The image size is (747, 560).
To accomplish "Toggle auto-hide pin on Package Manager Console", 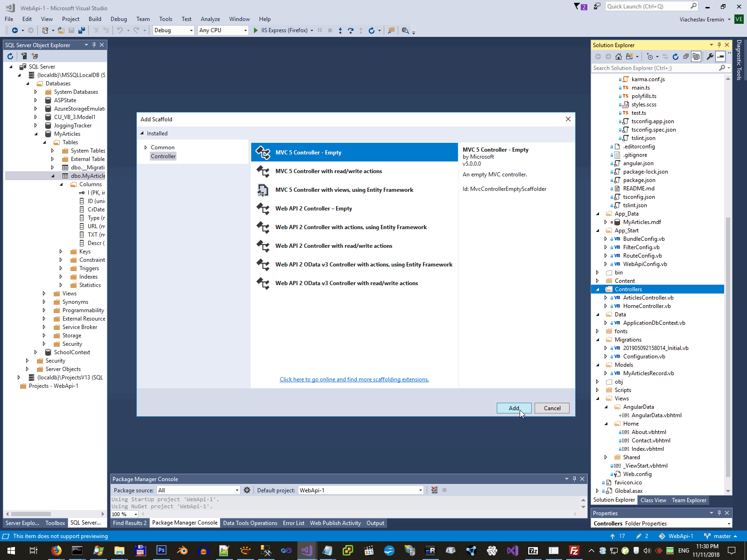I will (x=574, y=479).
